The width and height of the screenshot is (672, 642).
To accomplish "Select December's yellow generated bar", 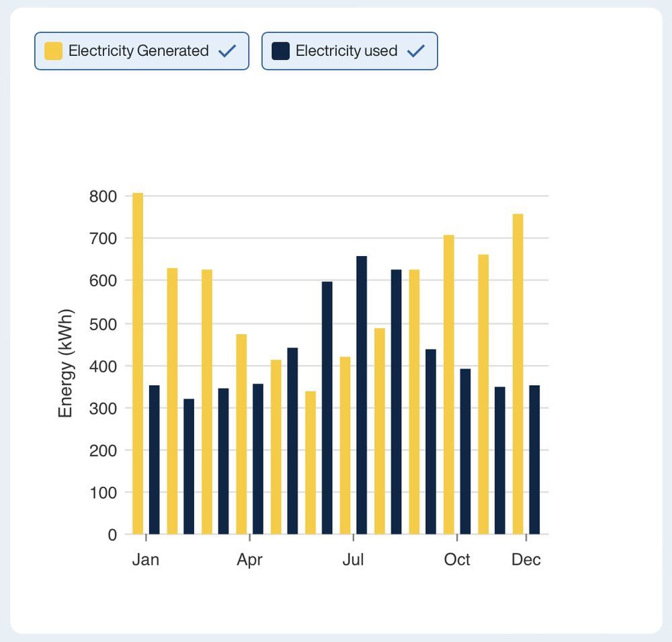I will click(517, 374).
